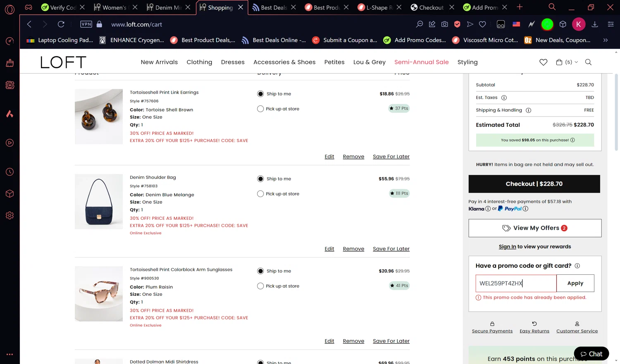The image size is (620, 364).
Task: Click the info icon next to Est. Taxes
Action: pos(504,98)
